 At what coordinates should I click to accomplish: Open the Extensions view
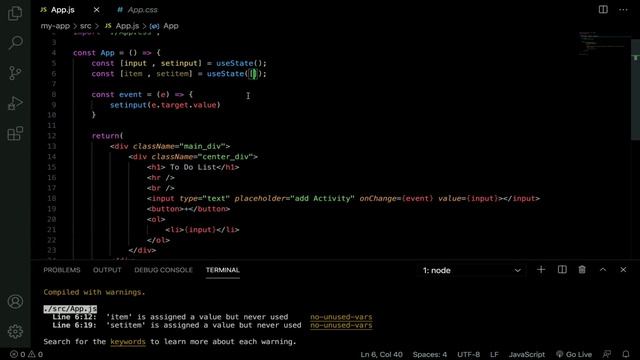(15, 133)
